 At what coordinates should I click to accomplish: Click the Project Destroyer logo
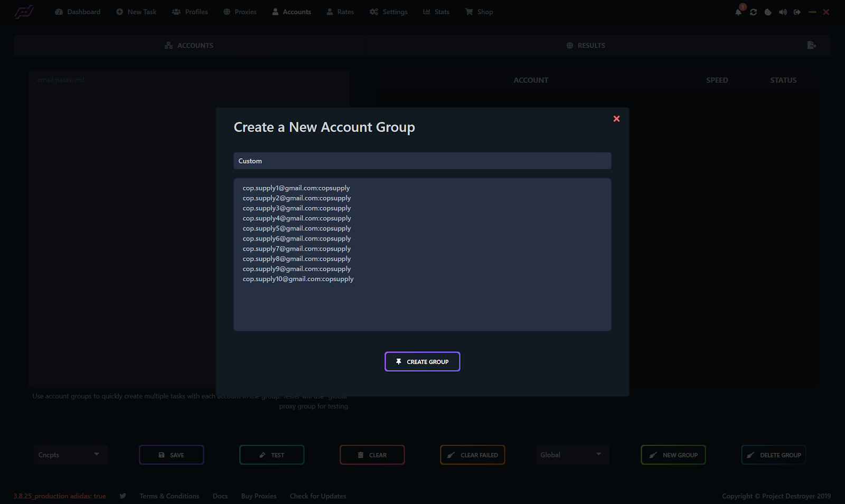[x=24, y=12]
